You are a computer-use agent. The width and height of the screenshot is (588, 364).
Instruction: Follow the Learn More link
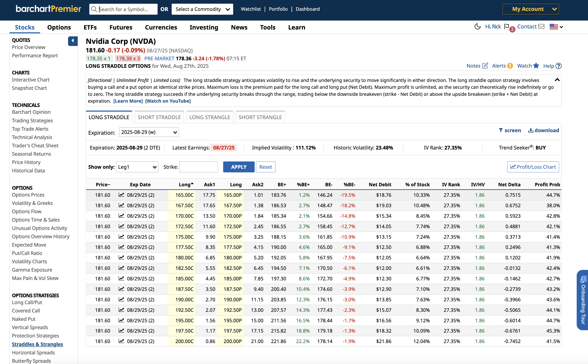click(x=128, y=101)
